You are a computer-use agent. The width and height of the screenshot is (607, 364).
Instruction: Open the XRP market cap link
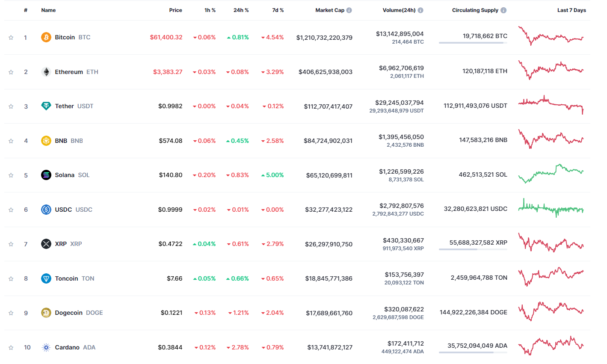tap(329, 244)
